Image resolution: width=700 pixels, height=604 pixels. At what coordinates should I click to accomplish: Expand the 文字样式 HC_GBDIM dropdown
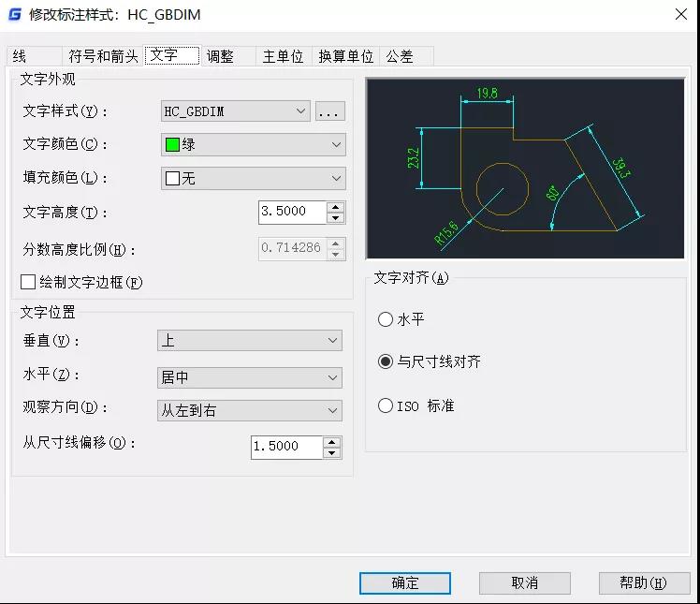[x=235, y=110]
